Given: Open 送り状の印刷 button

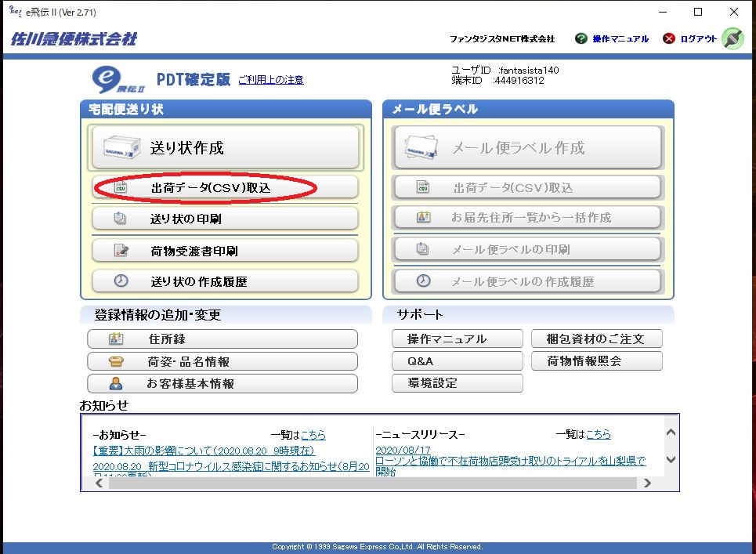Looking at the screenshot, I should [225, 219].
